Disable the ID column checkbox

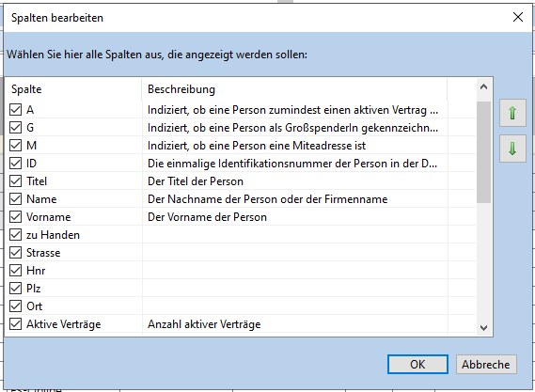(15, 164)
